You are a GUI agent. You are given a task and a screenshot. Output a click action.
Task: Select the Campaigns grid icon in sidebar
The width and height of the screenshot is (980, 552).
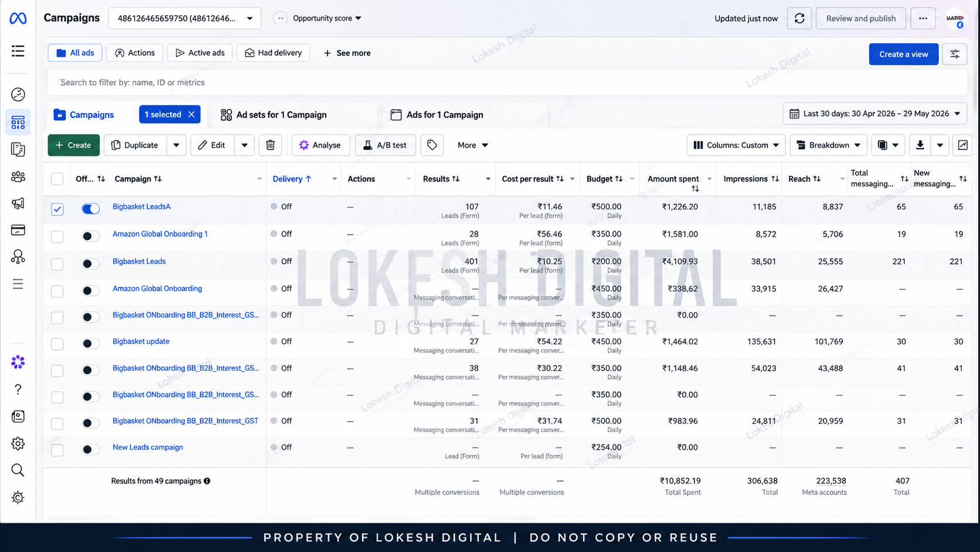click(x=18, y=122)
